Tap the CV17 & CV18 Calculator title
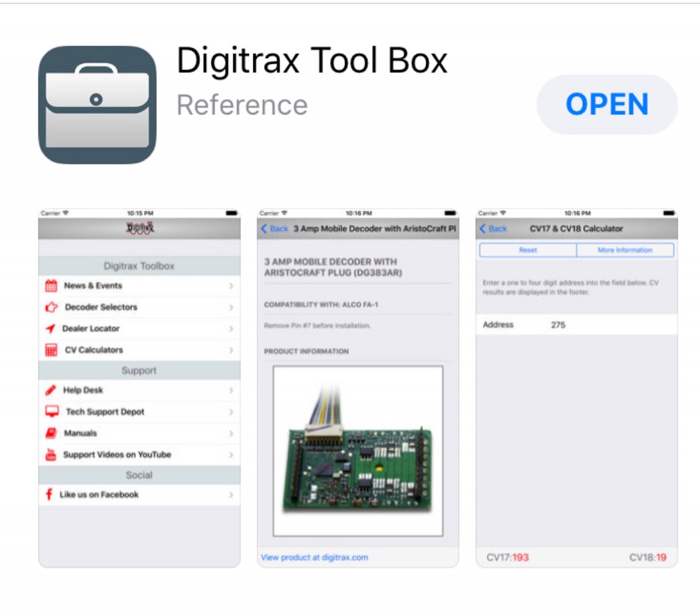Viewport: 700px width, 614px height. click(x=576, y=229)
